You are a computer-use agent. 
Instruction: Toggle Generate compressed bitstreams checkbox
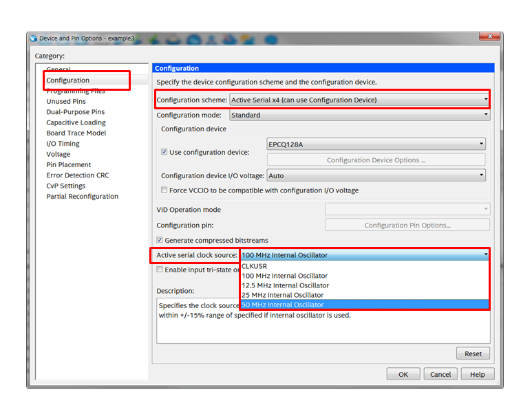coord(160,240)
